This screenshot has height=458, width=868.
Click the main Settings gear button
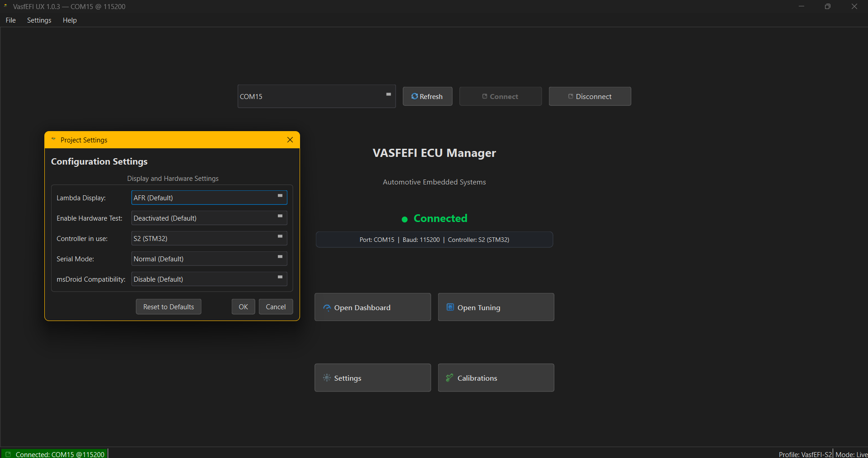pyautogui.click(x=372, y=378)
